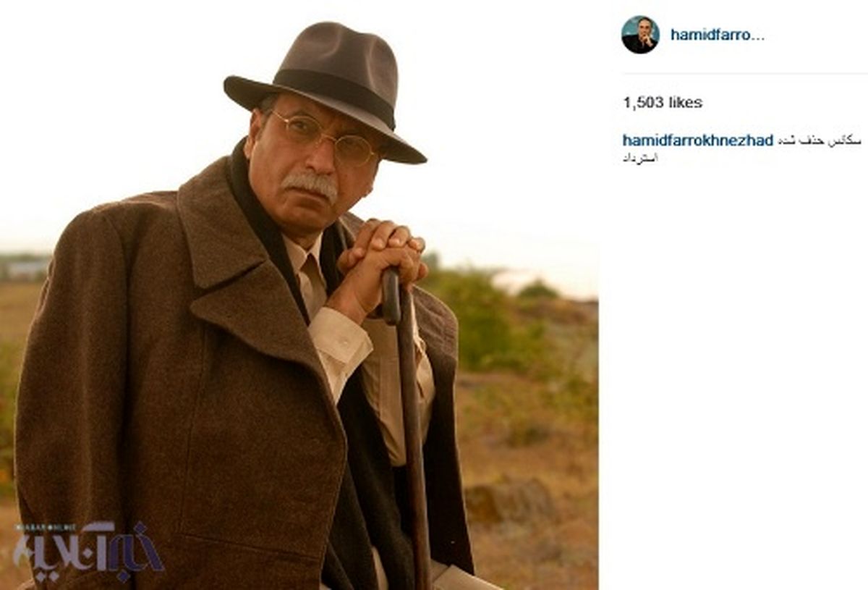The width and height of the screenshot is (868, 590).
Task: Open the round profile avatar
Action: pyautogui.click(x=640, y=35)
